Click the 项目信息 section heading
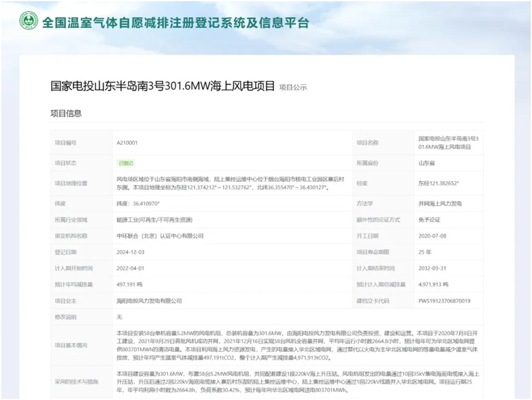The height and width of the screenshot is (400, 532). coord(66,113)
